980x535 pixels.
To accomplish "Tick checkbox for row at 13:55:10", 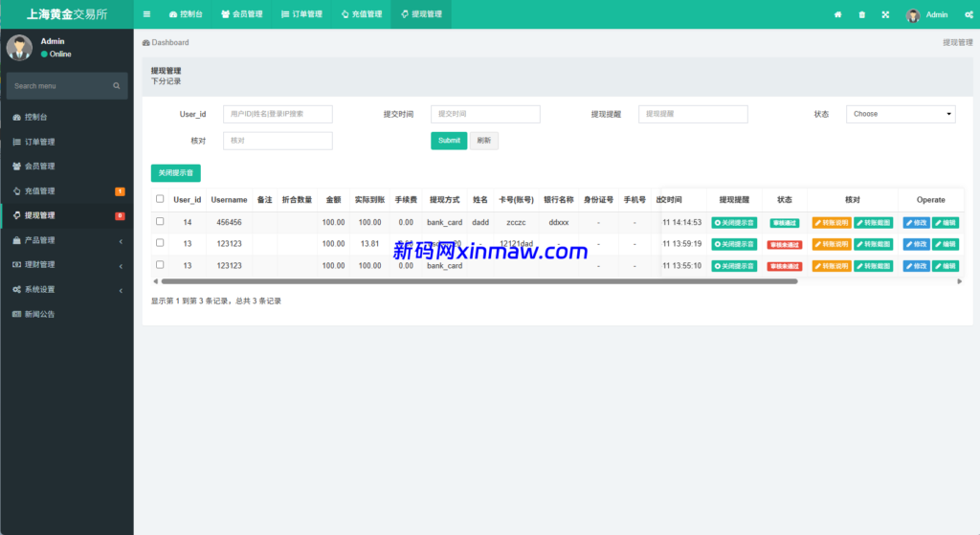I will pyautogui.click(x=160, y=264).
